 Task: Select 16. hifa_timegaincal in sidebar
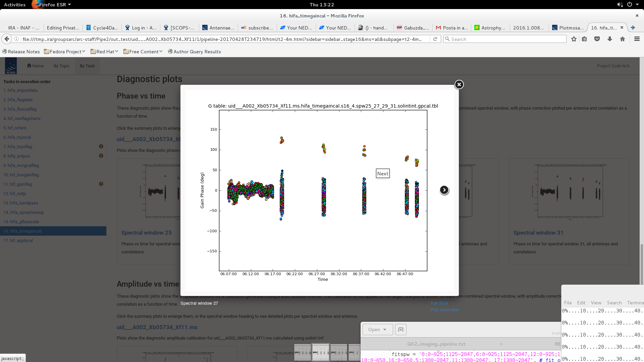coord(53,231)
